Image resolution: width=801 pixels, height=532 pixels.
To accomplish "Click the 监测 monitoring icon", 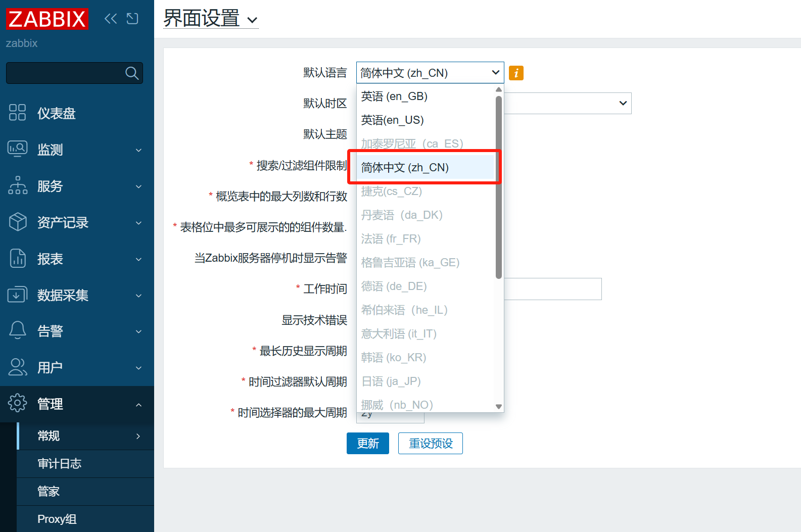I will (17, 149).
